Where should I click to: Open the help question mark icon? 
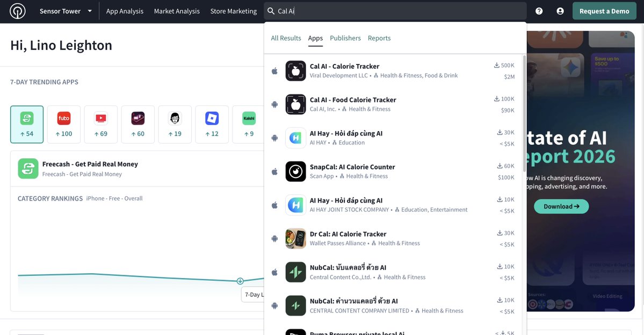click(539, 11)
